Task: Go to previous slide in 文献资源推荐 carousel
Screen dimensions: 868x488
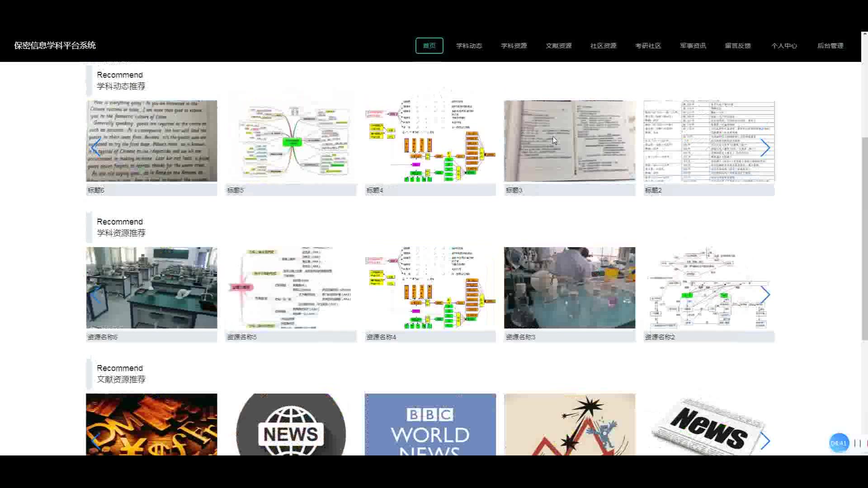Action: (x=95, y=441)
